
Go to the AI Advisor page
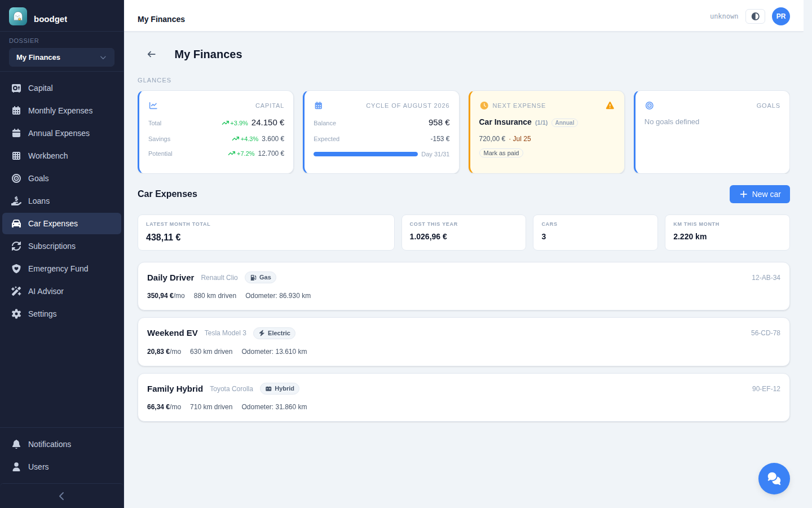tap(61, 291)
